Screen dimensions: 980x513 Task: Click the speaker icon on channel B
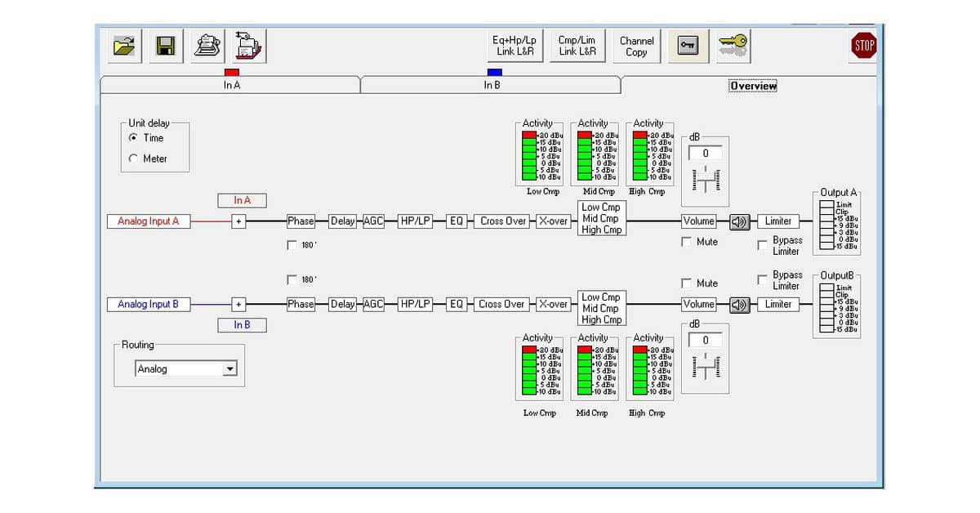[x=739, y=305]
